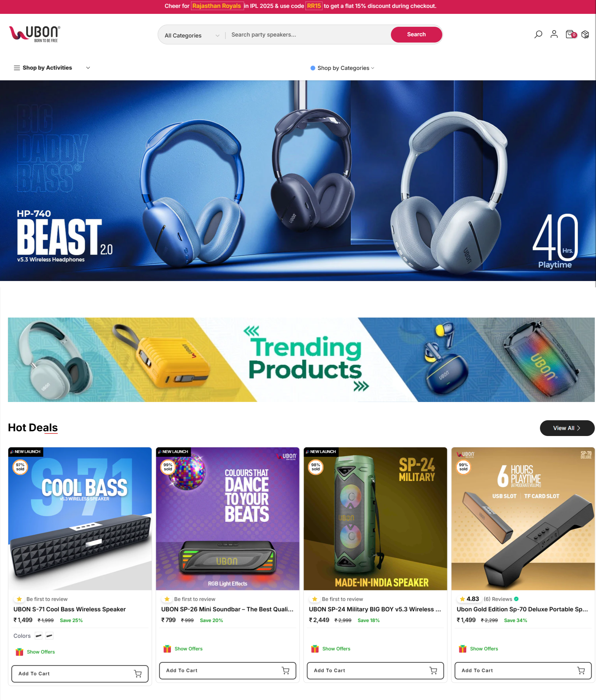The width and height of the screenshot is (596, 700).
Task: Click the Shop by Activities hamburger icon
Action: point(17,68)
